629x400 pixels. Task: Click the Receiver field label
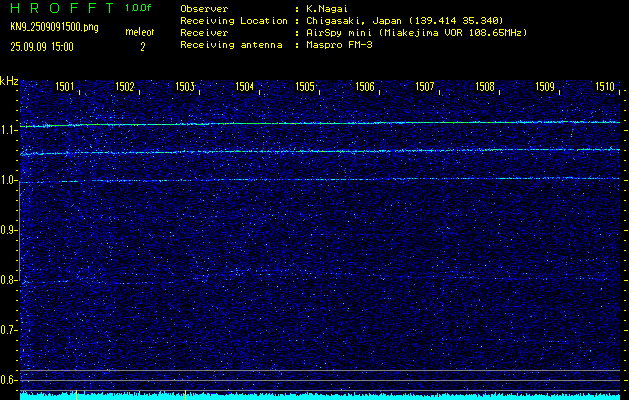tap(204, 33)
